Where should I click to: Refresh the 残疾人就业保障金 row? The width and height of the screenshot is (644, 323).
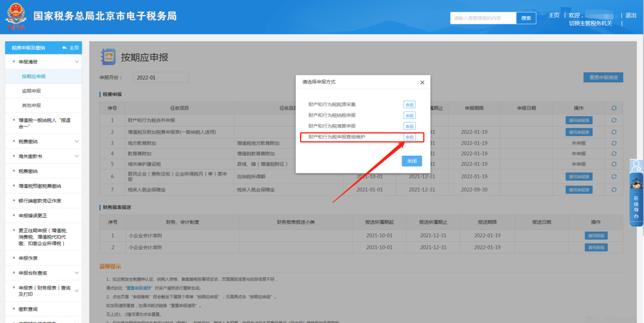614,190
